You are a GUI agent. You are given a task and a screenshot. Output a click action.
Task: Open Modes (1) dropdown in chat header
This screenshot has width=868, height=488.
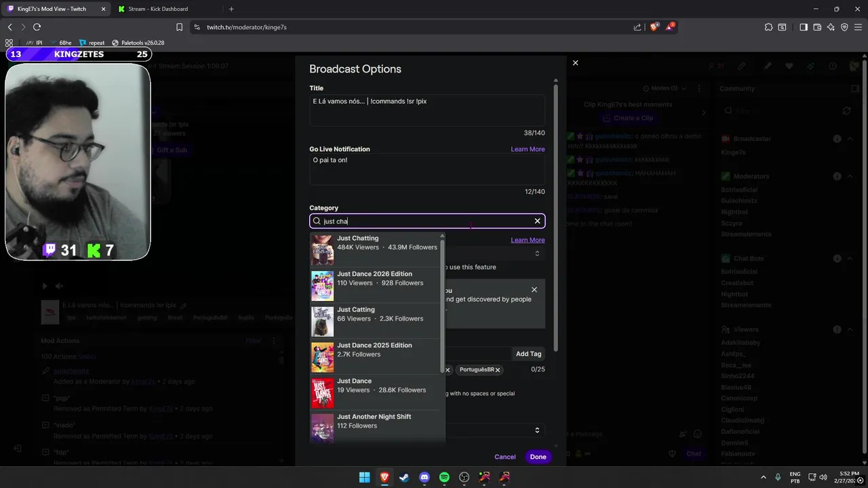tap(665, 89)
